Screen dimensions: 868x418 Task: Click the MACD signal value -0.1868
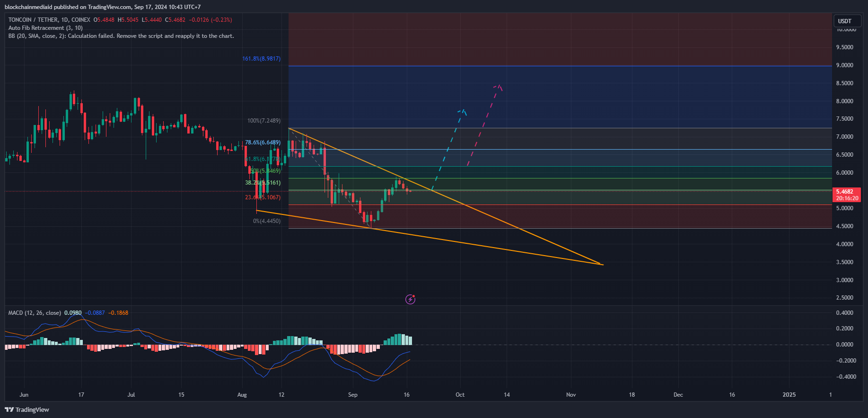coord(118,313)
